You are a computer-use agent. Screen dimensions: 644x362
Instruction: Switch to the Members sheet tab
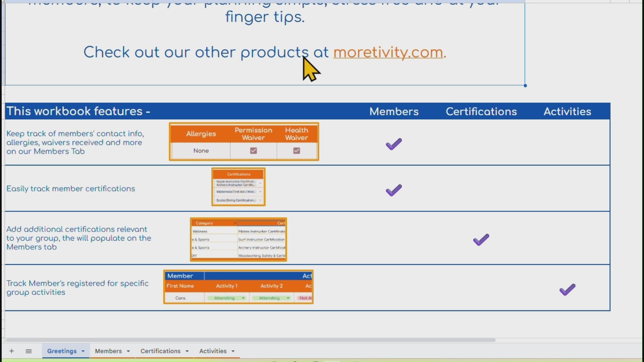(108, 351)
